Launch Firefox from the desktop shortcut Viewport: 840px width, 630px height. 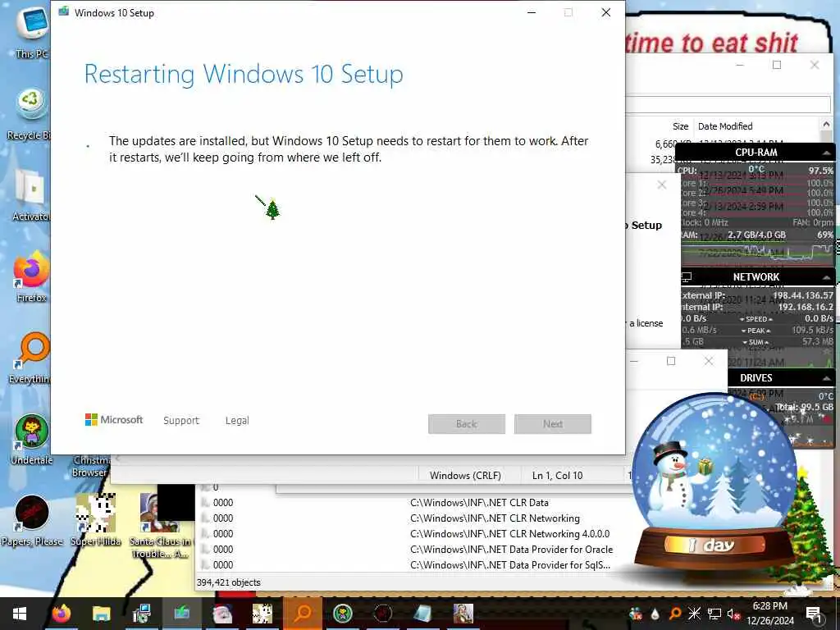click(31, 277)
